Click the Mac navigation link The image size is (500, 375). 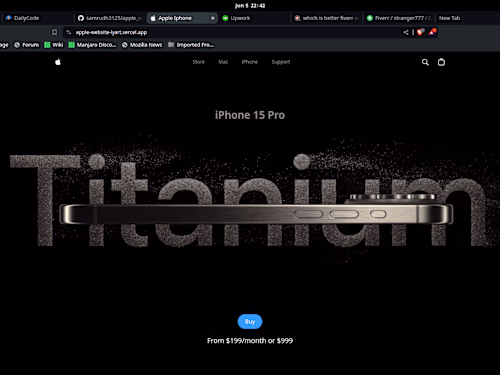(223, 62)
